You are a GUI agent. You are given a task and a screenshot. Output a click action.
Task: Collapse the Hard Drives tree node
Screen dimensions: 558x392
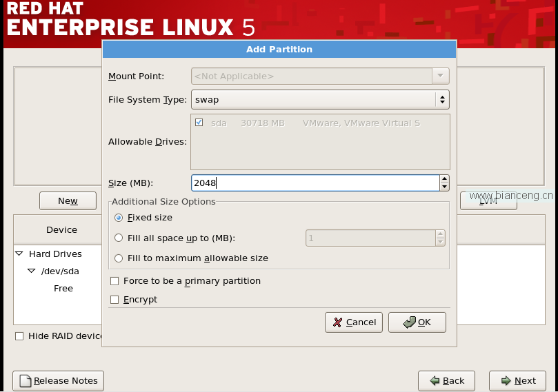pyautogui.click(x=19, y=254)
